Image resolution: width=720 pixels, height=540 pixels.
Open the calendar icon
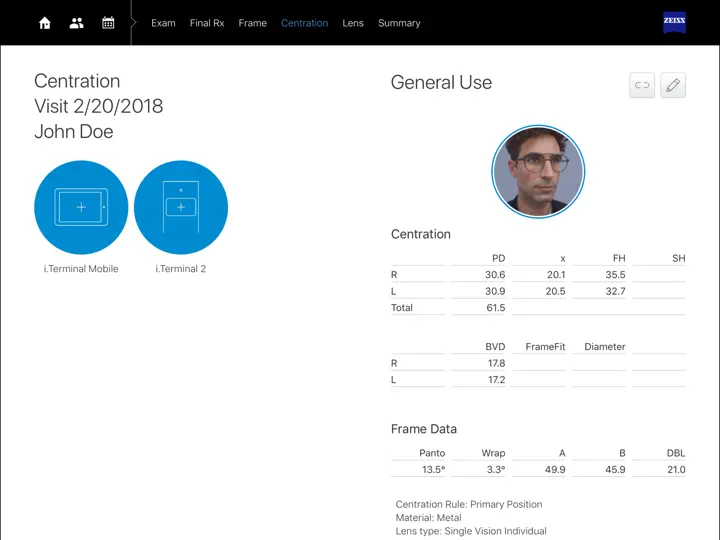pos(108,23)
